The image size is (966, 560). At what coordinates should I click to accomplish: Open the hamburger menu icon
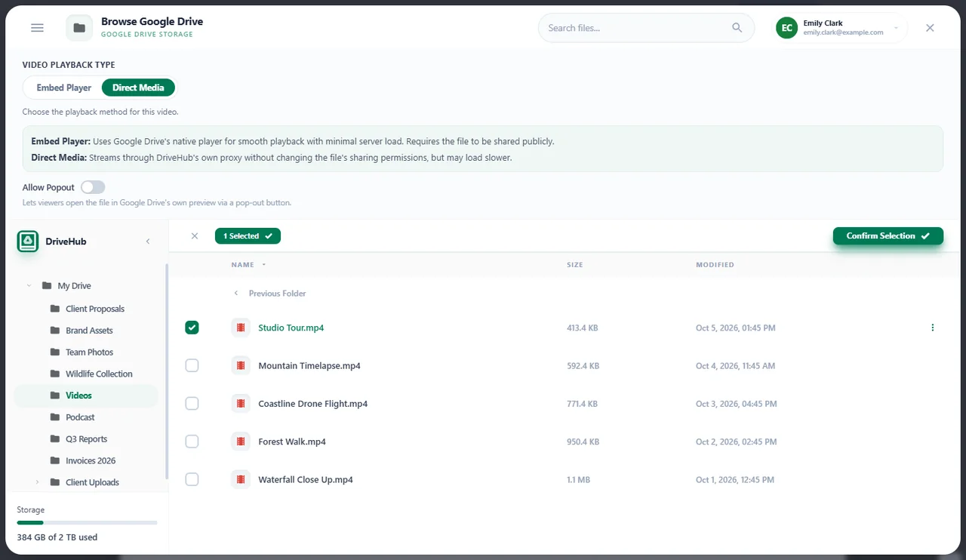(37, 28)
